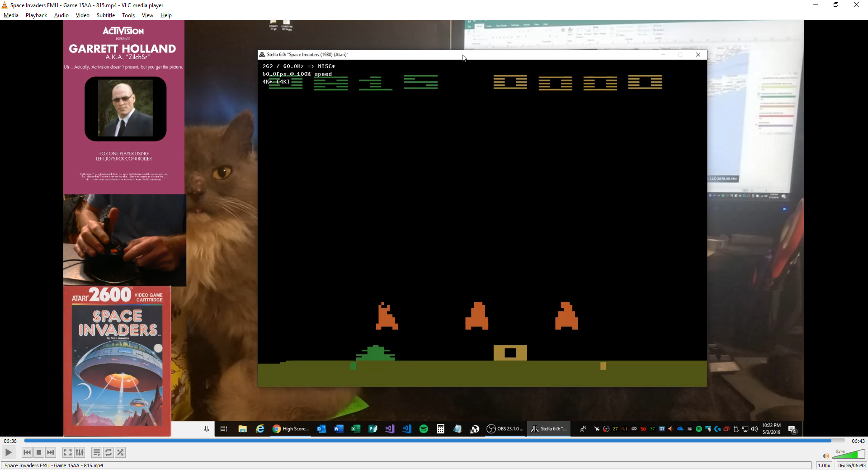868x470 pixels.
Task: Click the Space Invaders cartridge box art
Action: click(117, 361)
